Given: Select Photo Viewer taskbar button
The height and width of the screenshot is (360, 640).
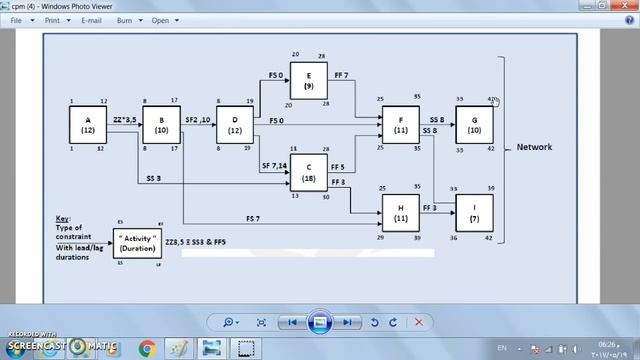Looking at the screenshot, I should click(x=211, y=349).
